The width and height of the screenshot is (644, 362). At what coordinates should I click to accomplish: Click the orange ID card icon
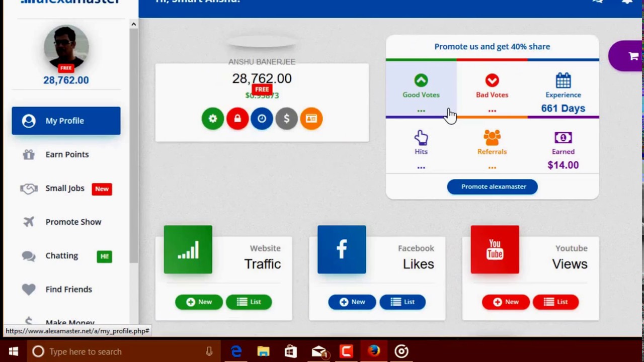click(x=311, y=119)
